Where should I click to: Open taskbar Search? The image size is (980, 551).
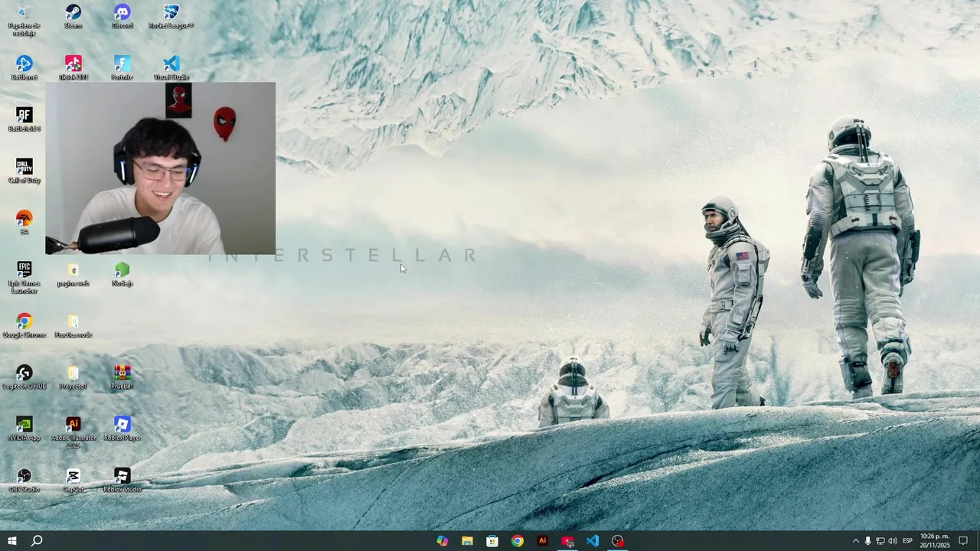[37, 541]
